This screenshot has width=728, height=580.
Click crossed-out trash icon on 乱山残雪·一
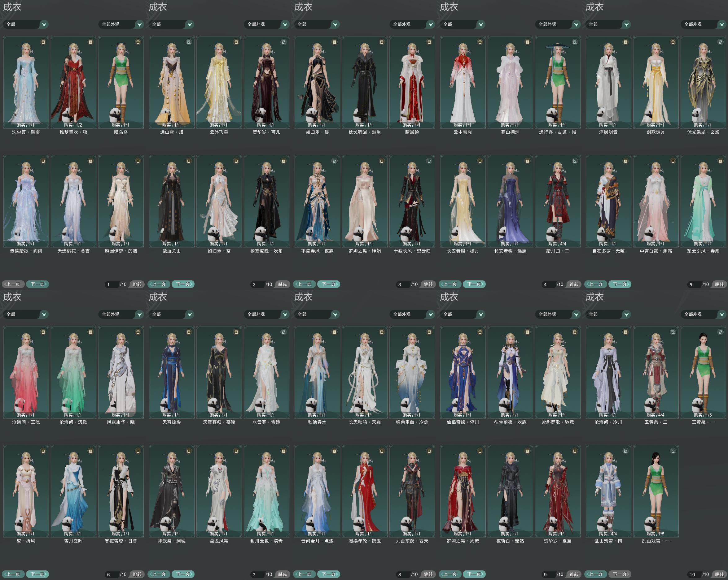pos(673,451)
